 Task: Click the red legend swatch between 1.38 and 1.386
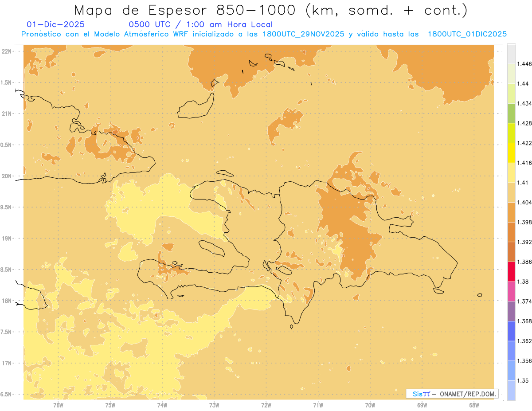tap(511, 271)
